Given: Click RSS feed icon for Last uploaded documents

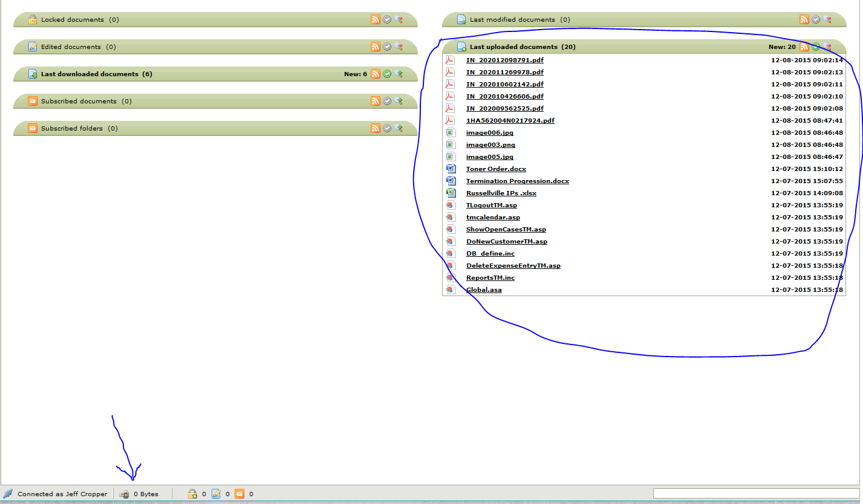Looking at the screenshot, I should pos(804,47).
